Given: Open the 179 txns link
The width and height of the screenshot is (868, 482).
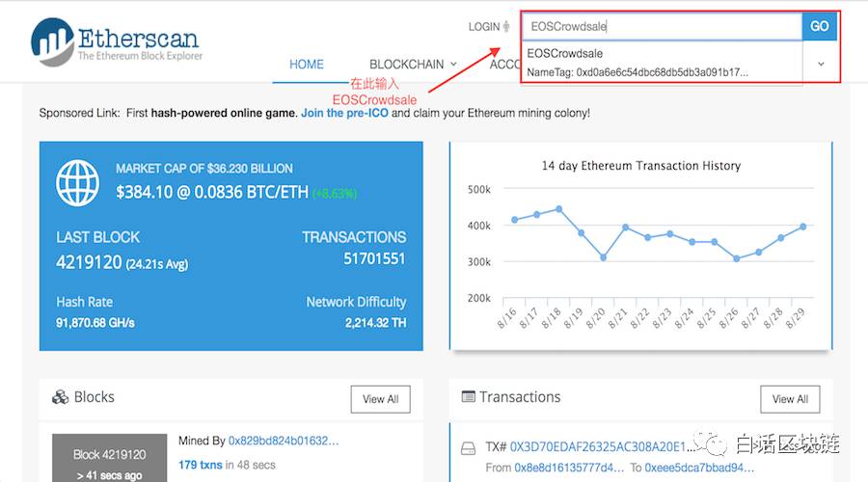Looking at the screenshot, I should pyautogui.click(x=200, y=465).
